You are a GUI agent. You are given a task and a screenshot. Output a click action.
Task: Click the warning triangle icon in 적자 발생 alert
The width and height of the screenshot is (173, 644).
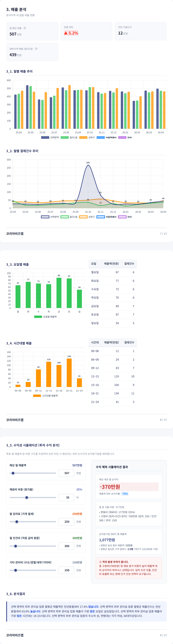point(100,562)
